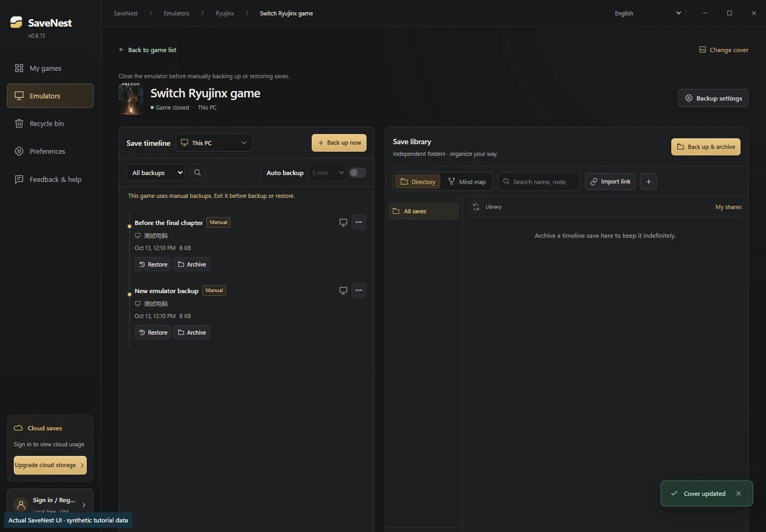Open the This PC device dropdown
Viewport: 766px width, 532px height.
(x=214, y=143)
